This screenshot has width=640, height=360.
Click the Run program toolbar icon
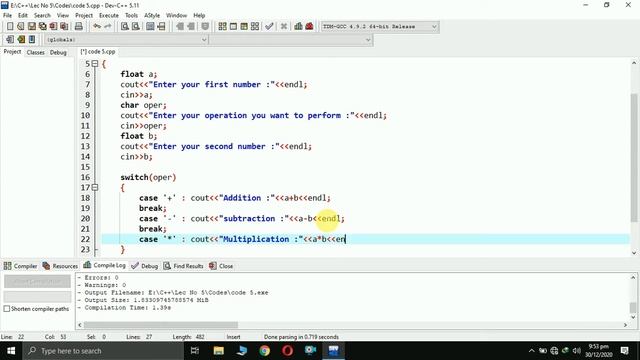[233, 27]
